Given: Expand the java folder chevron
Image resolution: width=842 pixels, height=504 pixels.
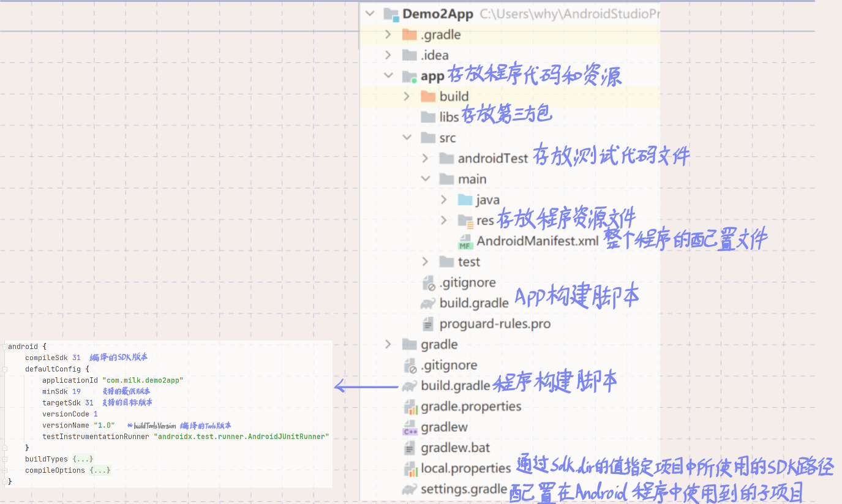Looking at the screenshot, I should 444,200.
